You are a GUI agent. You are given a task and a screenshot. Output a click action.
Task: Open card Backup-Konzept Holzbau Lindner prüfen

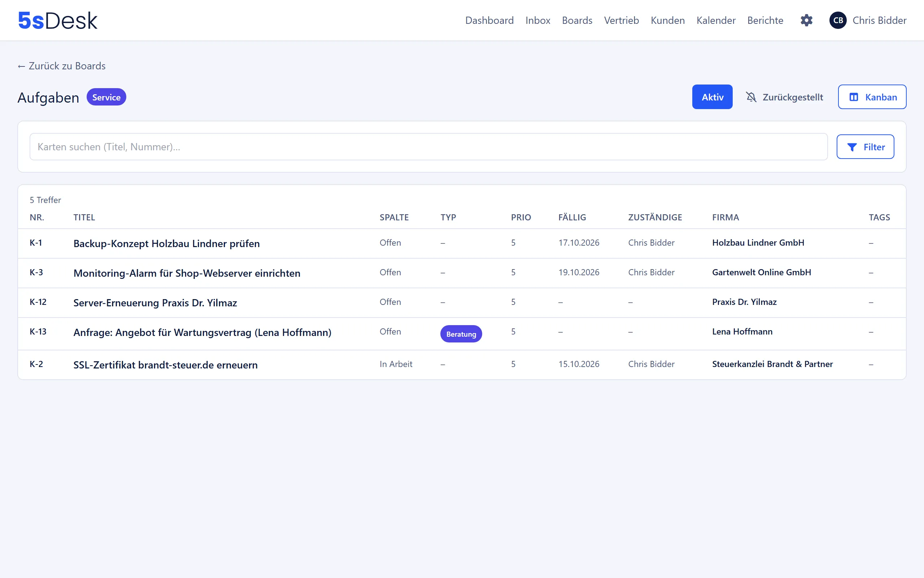[x=166, y=243]
